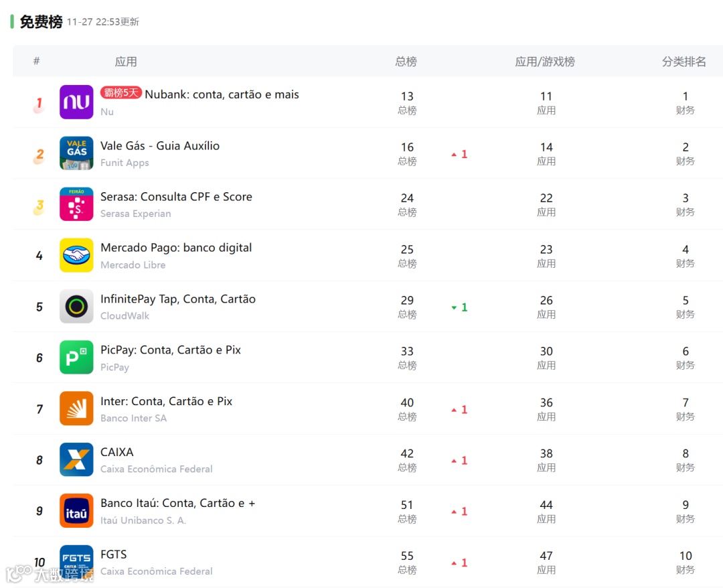
Task: Click the 应用 column header
Action: point(125,62)
